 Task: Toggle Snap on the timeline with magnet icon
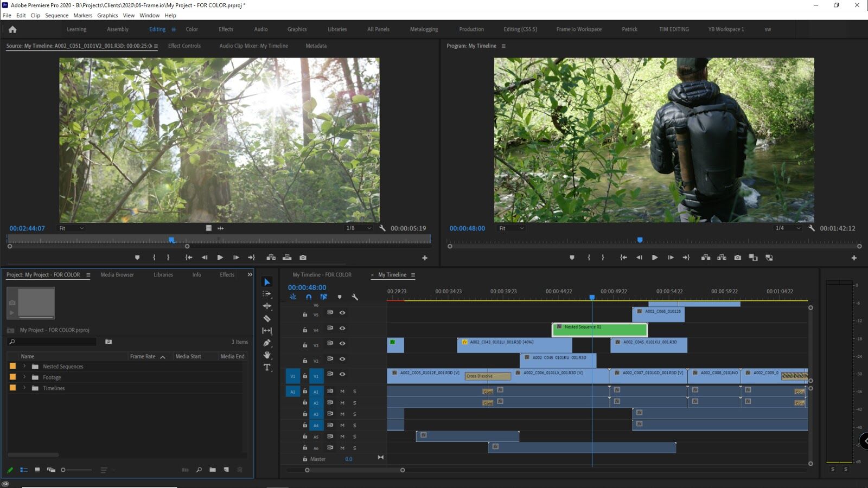[x=309, y=297]
